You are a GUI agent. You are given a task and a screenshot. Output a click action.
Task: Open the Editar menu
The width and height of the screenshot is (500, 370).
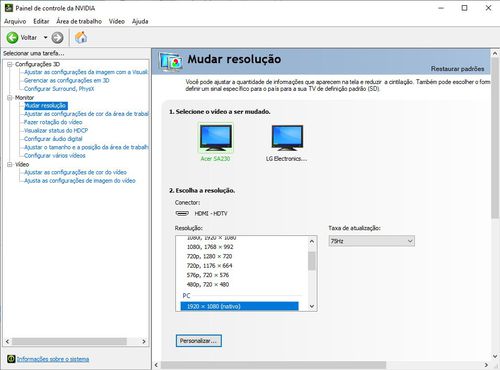(x=41, y=21)
